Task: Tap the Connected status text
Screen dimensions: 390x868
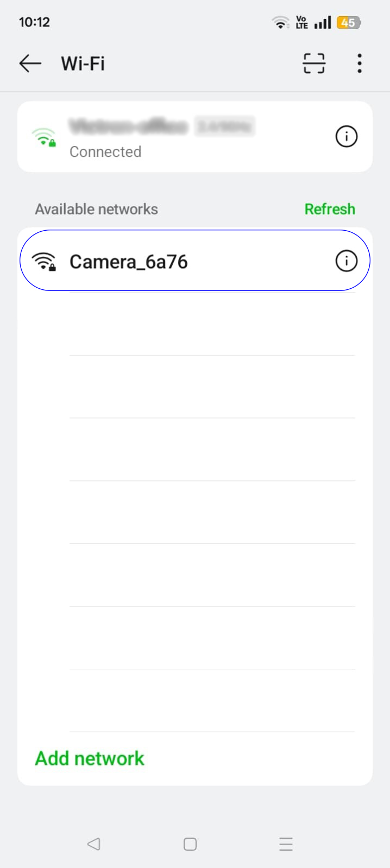Action: 105,152
